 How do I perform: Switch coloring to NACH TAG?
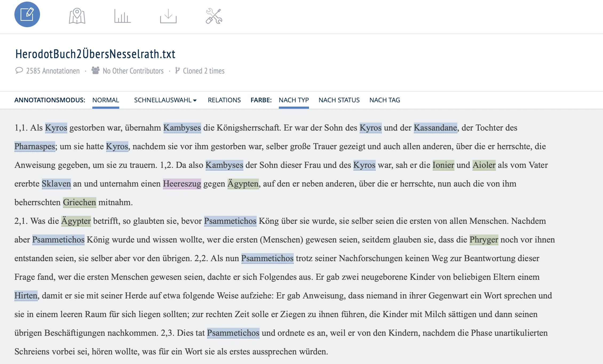(384, 100)
